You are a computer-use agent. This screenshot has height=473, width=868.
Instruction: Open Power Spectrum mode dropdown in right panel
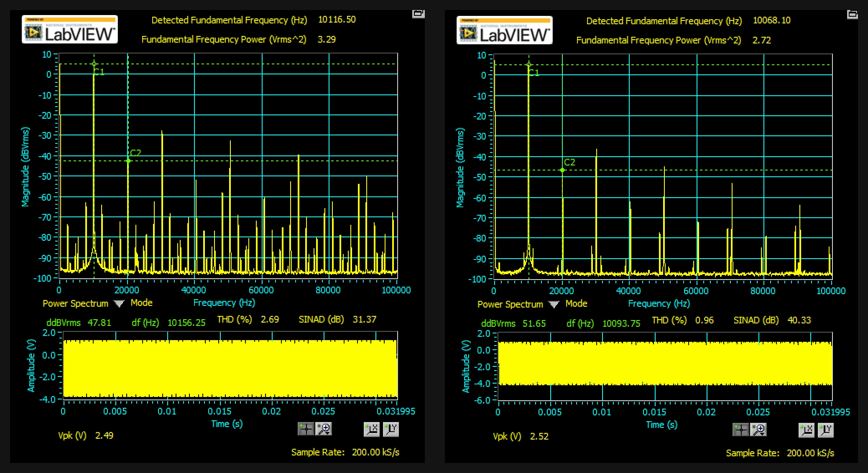554,305
